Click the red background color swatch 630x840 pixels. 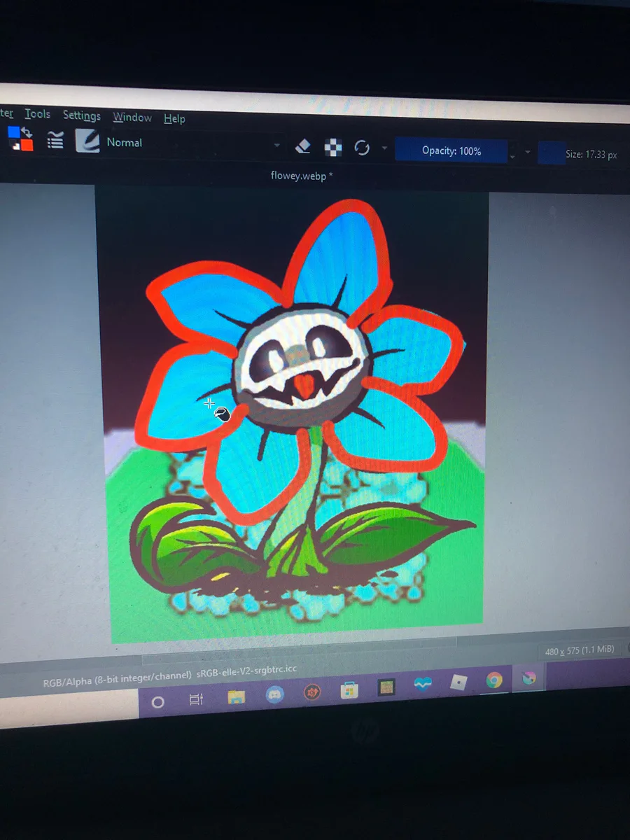(27, 145)
